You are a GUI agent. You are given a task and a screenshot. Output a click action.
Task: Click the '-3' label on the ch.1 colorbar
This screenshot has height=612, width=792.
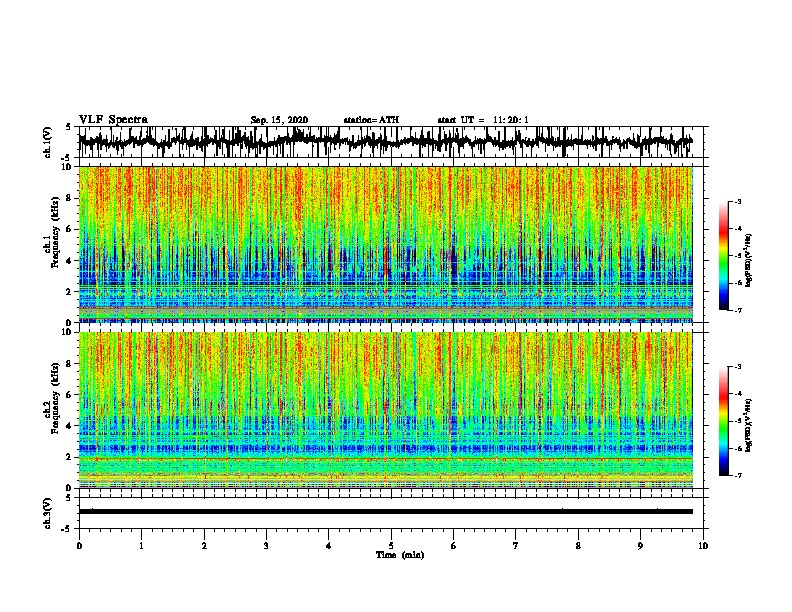click(737, 202)
